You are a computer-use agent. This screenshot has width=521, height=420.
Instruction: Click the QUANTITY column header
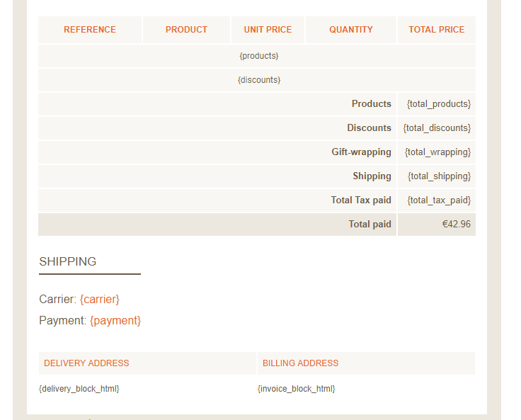point(351,30)
